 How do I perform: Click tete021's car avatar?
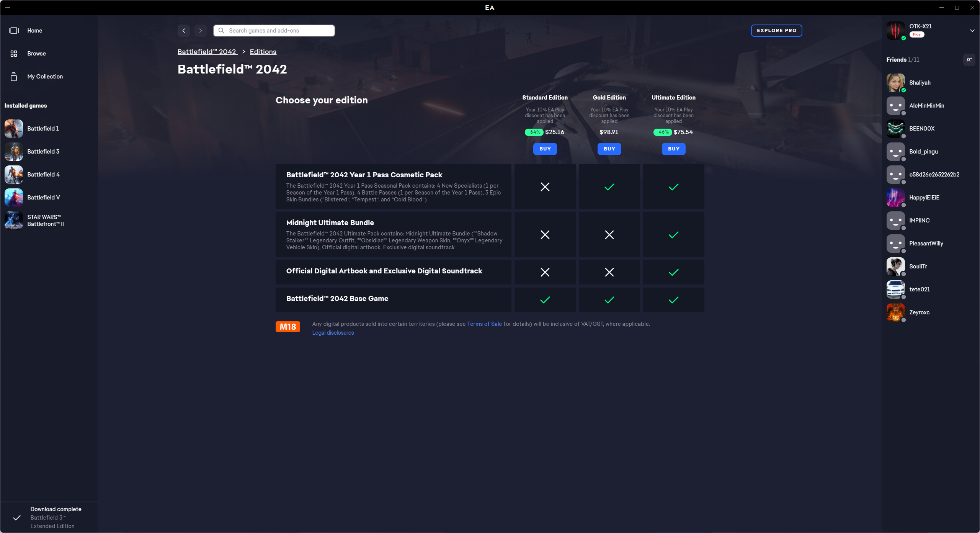pos(896,289)
